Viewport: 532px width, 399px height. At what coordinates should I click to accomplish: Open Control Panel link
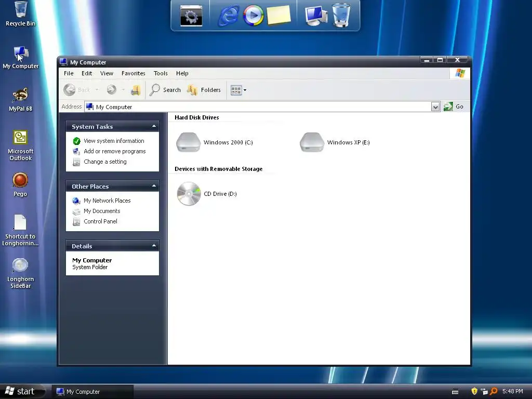pyautogui.click(x=100, y=221)
